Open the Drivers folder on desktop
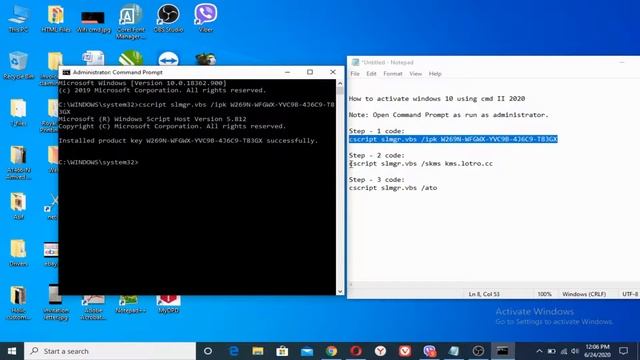Viewport: 640px width, 360px height. tap(18, 253)
